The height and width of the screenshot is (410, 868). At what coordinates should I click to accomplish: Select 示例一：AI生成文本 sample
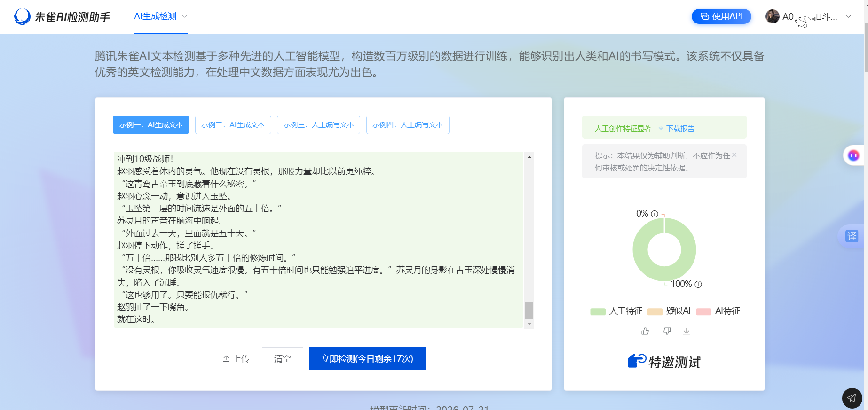pos(151,125)
